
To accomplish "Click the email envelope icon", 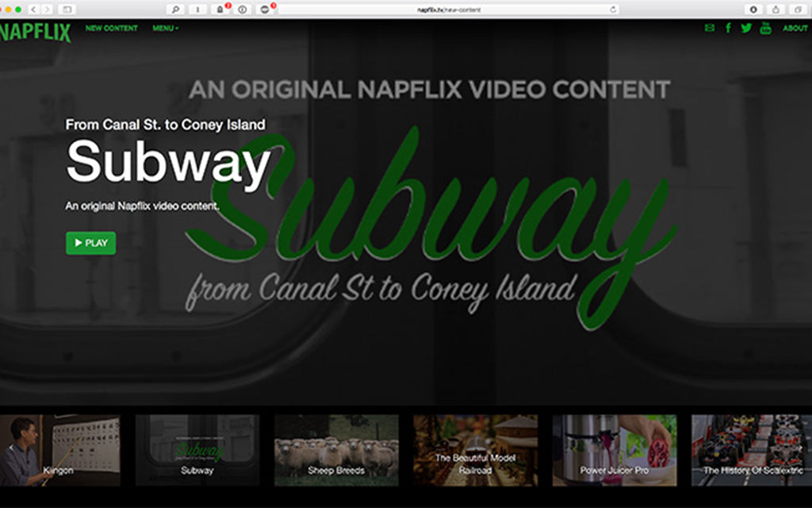I will point(709,29).
